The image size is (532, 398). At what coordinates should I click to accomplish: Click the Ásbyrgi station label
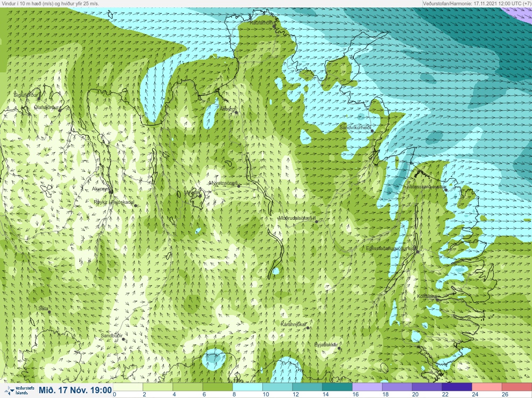[x=227, y=109]
